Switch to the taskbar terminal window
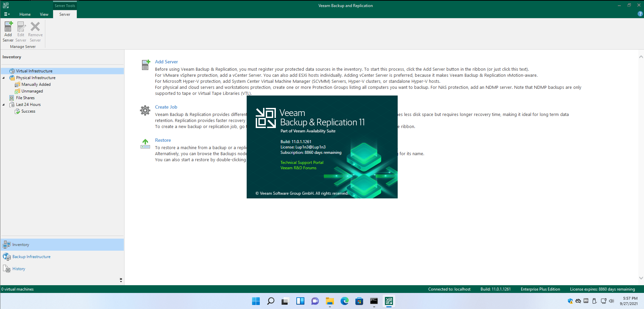644x309 pixels. click(x=374, y=301)
